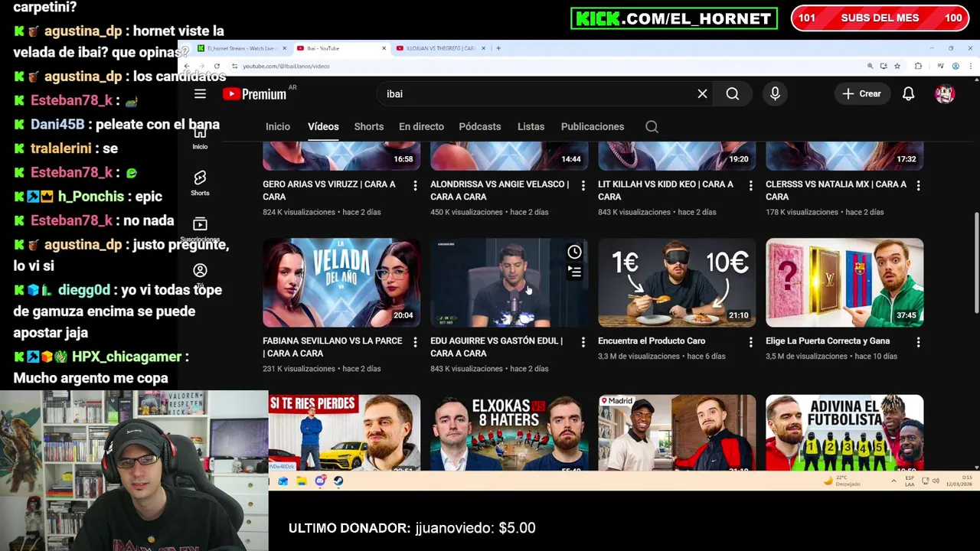Switch to the Inicio channel tab
This screenshot has height=551, width=980.
point(278,126)
